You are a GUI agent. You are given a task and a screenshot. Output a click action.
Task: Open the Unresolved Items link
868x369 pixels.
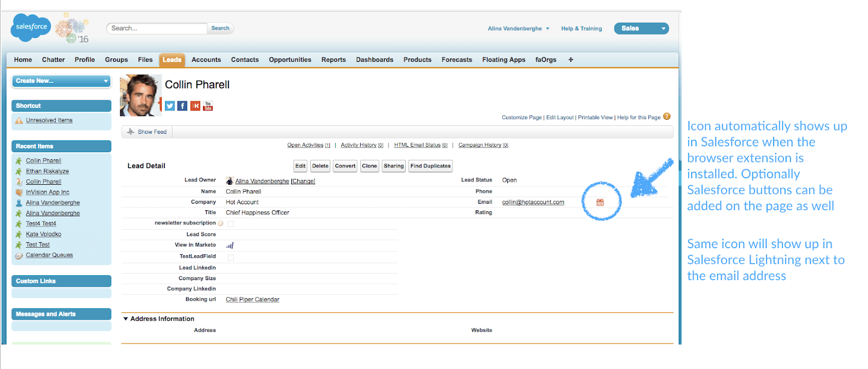pyautogui.click(x=49, y=120)
